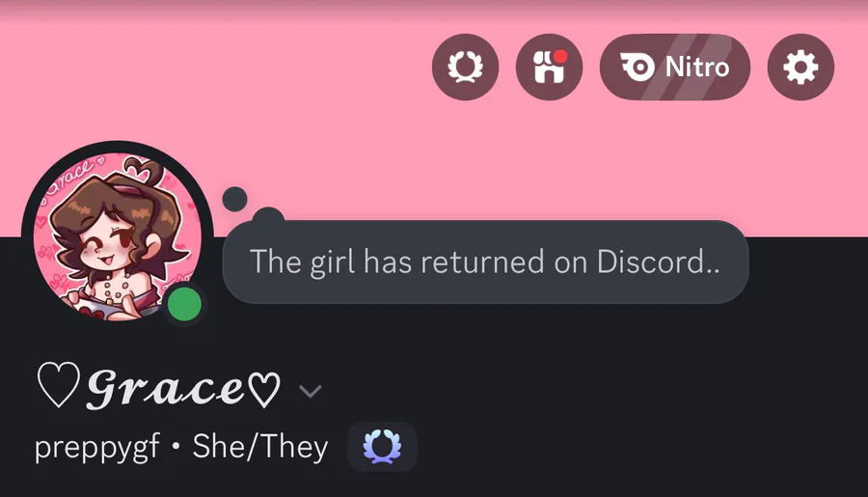This screenshot has width=868, height=497.
Task: Open Quests via the laurel wreath icon
Action: pyautogui.click(x=465, y=67)
